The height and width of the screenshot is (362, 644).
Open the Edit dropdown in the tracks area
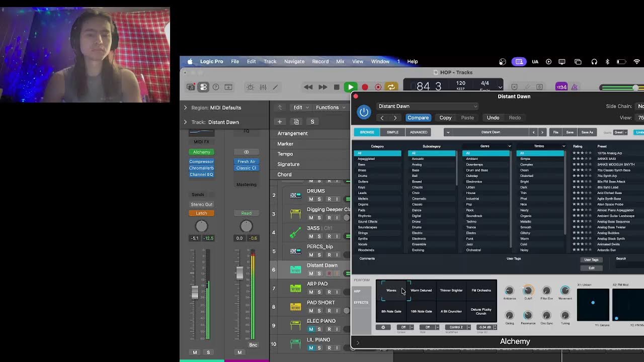tap(300, 107)
